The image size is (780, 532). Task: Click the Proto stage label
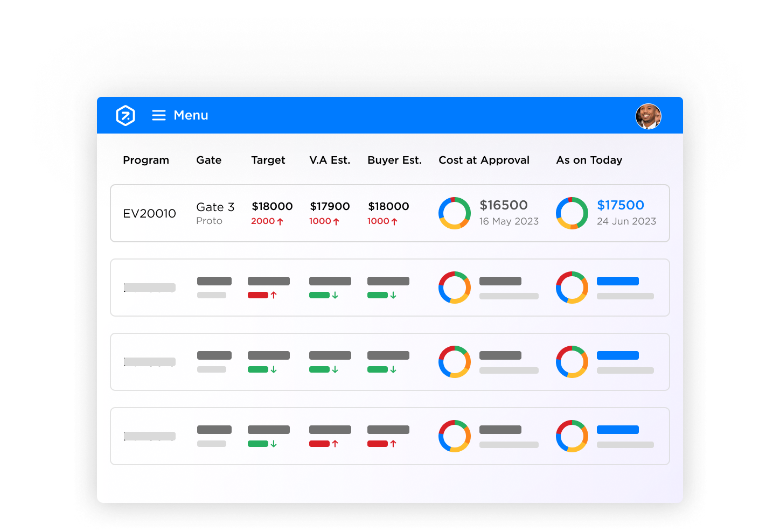pyautogui.click(x=210, y=221)
